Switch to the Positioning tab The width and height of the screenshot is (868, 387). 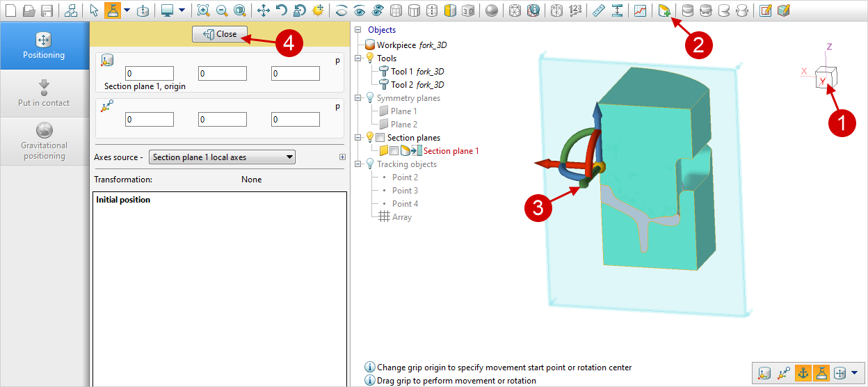(44, 45)
